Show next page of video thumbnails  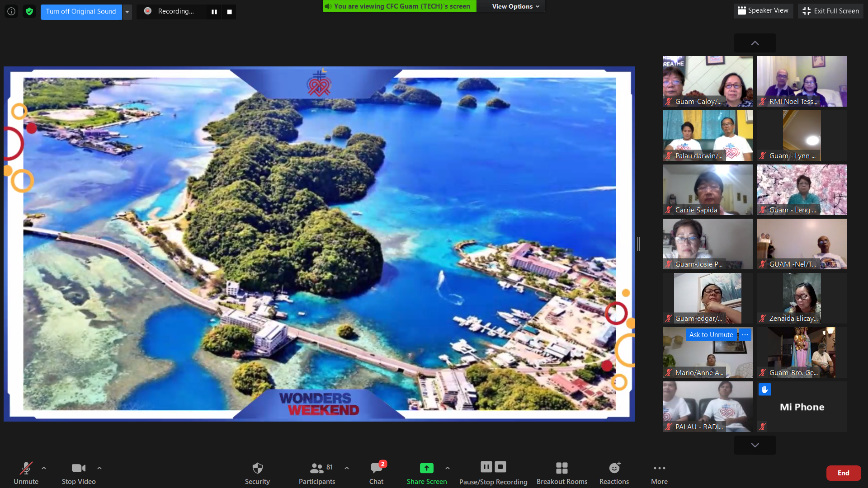coord(755,445)
